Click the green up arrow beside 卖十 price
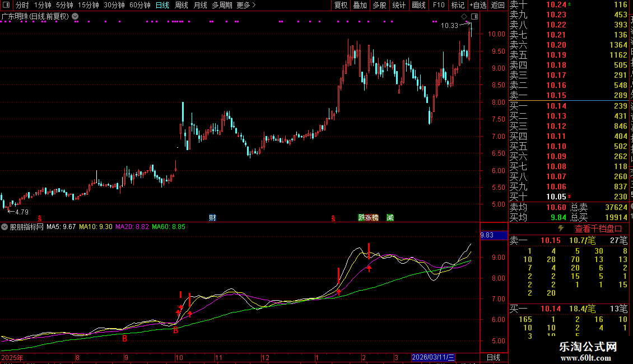 click(569, 4)
